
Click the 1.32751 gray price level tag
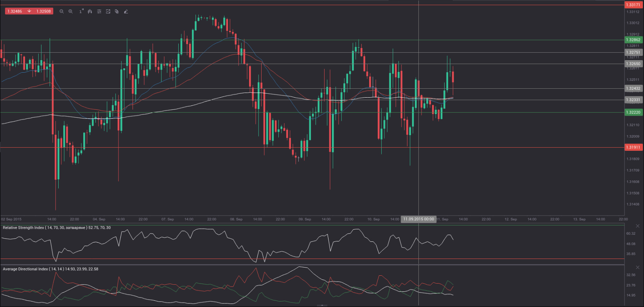pyautogui.click(x=633, y=52)
